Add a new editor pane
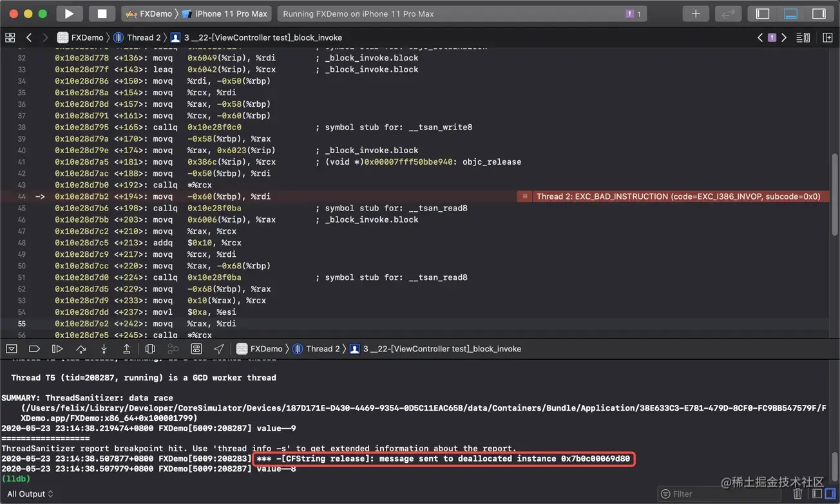Viewport: 840px width, 504px height. [x=828, y=37]
